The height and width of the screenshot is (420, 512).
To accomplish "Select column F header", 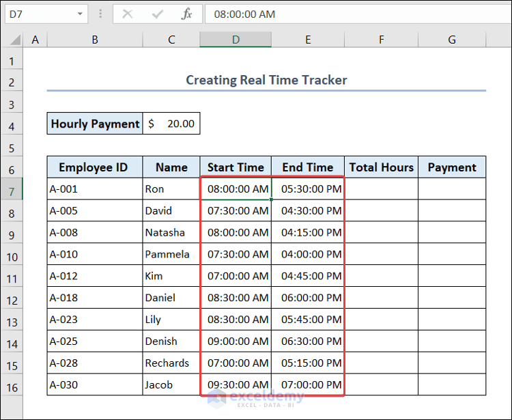I will point(382,40).
